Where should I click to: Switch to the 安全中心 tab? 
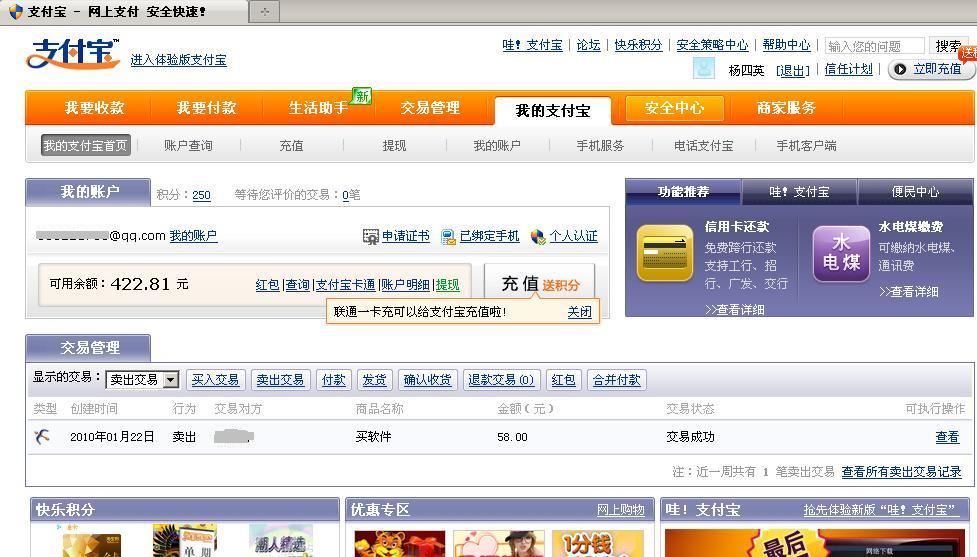point(674,108)
